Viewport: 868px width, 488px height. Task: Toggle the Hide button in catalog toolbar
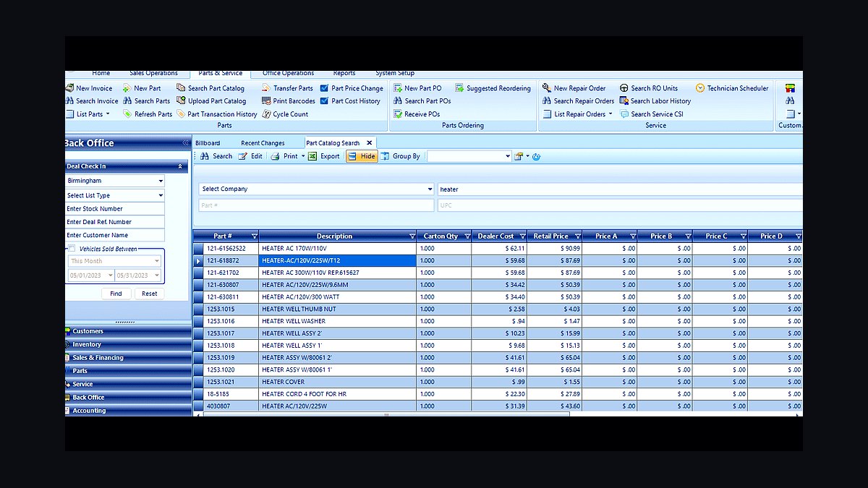[x=362, y=156]
